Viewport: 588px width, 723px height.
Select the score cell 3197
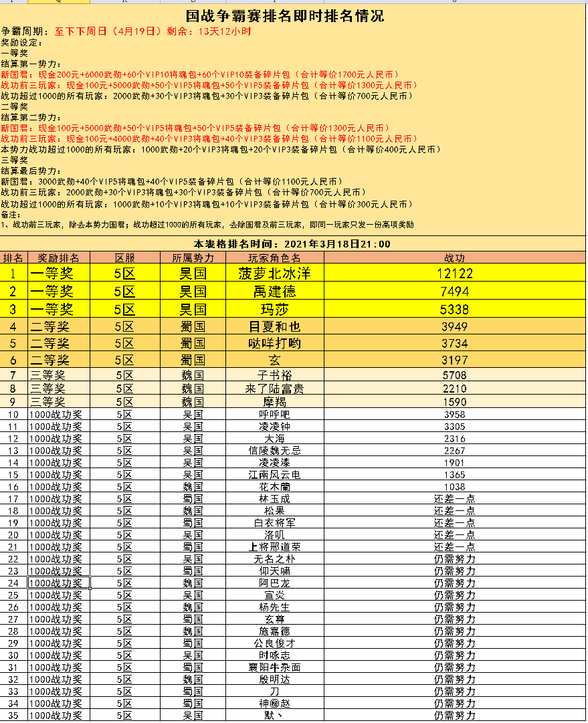455,360
